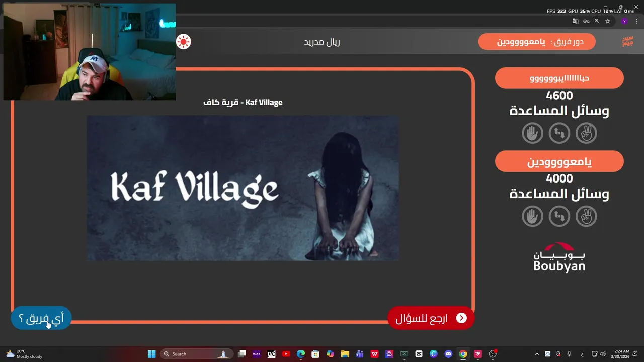This screenshot has height=362, width=644.
Task: Use the hand helper for the 4000 team
Action: click(533, 217)
